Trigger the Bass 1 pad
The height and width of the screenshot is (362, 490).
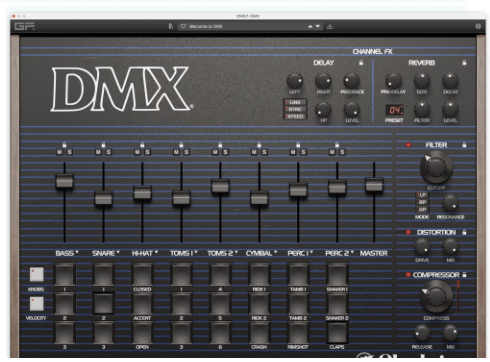click(64, 275)
